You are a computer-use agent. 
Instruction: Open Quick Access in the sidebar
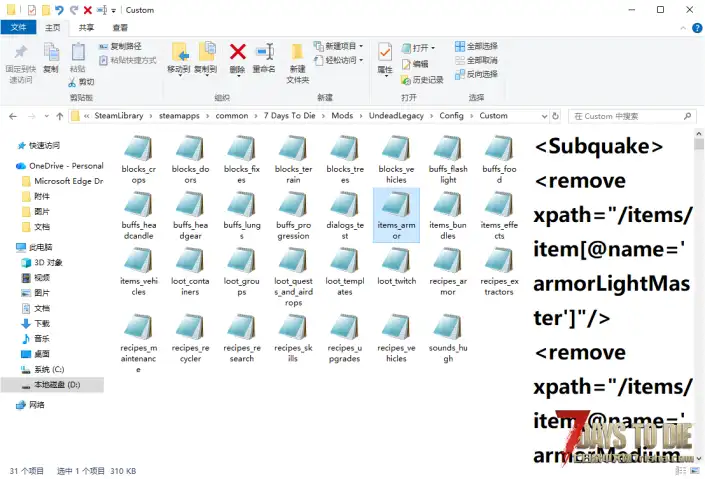click(38, 146)
